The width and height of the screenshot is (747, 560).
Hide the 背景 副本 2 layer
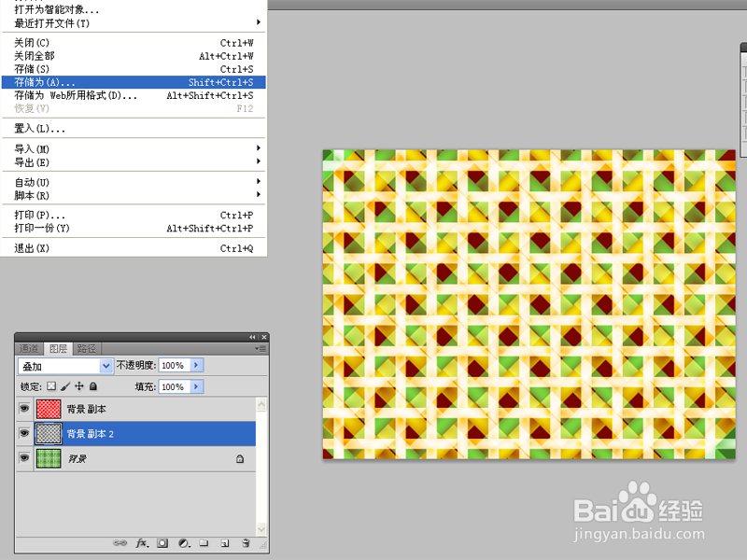[24, 433]
